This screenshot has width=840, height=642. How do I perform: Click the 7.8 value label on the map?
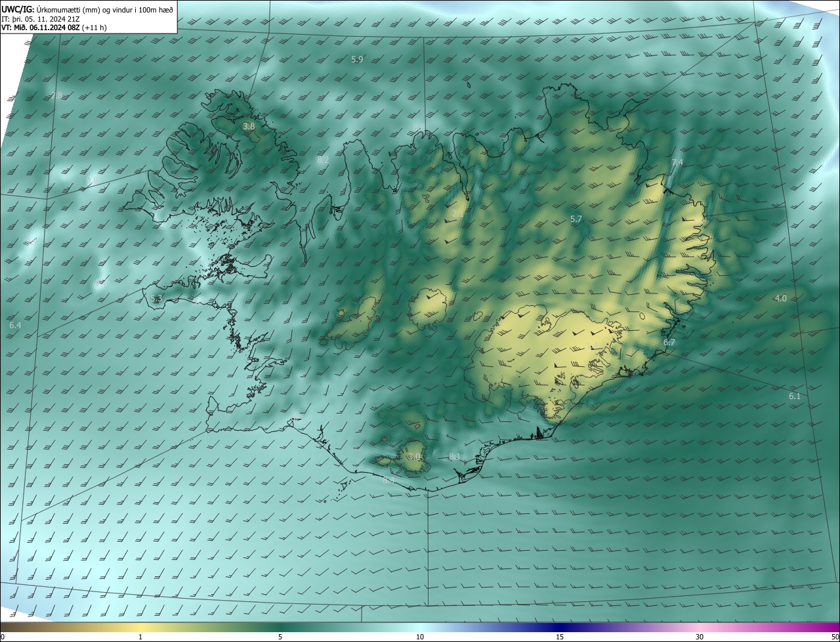pos(56,96)
